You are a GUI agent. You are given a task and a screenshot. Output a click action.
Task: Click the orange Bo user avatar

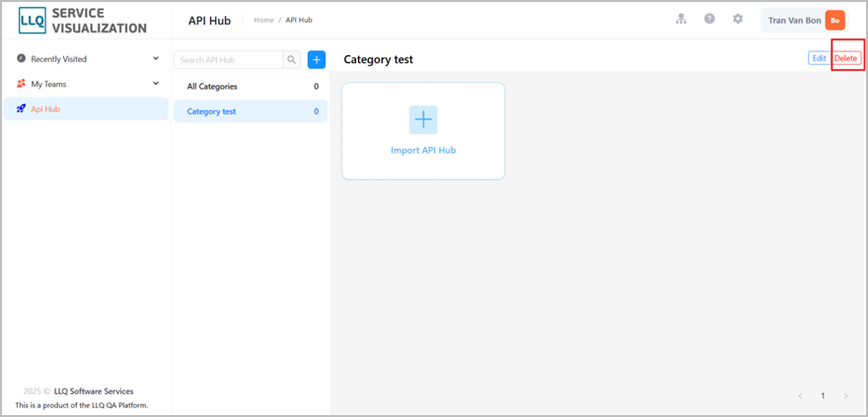pos(834,21)
